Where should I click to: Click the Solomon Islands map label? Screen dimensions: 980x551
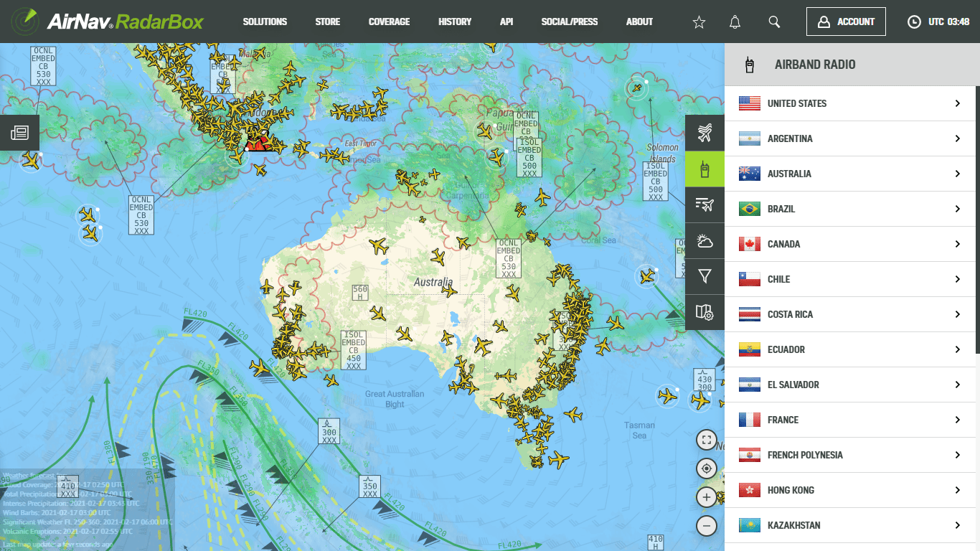tap(662, 153)
